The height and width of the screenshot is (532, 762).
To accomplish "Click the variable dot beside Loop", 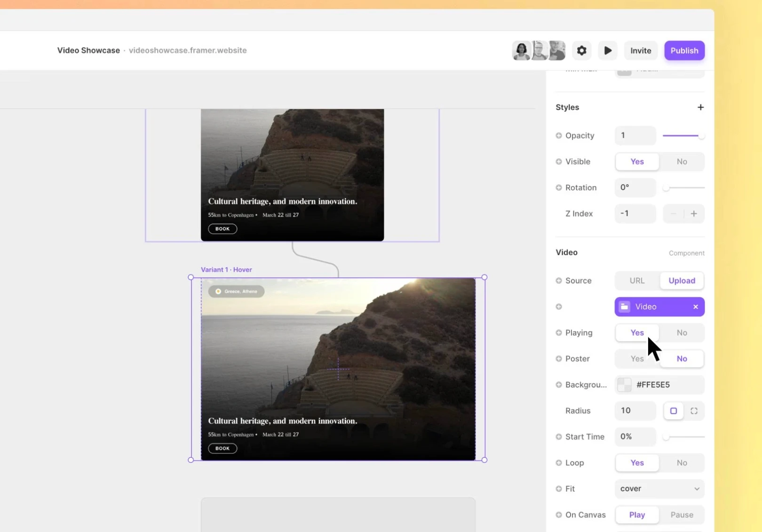I will (559, 463).
